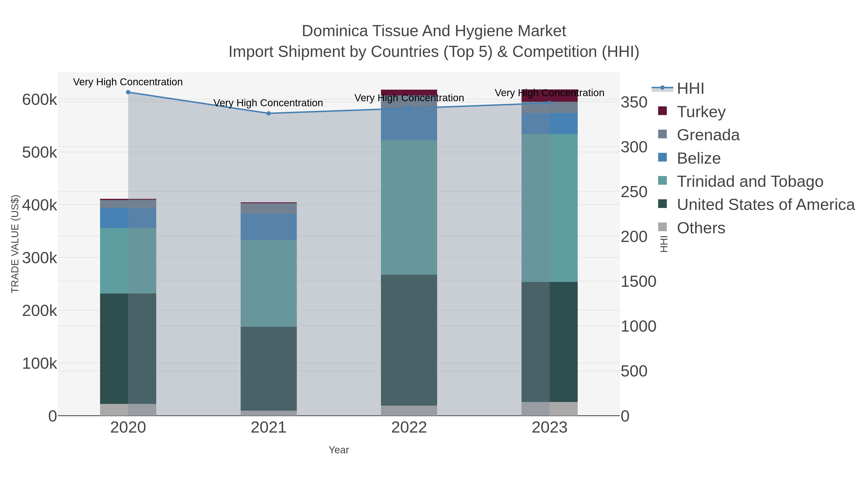The height and width of the screenshot is (488, 868).
Task: Toggle Turkey series in the legend
Action: [x=692, y=112]
